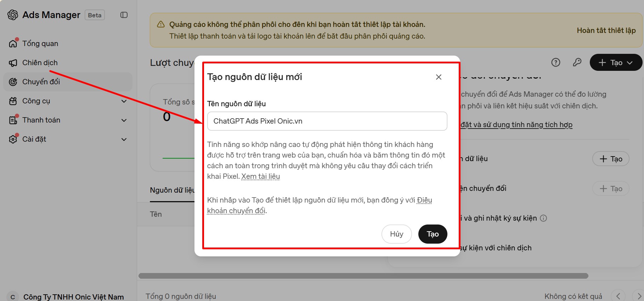This screenshot has width=644, height=301.
Task: Click the info icon beside nhật ký sự kiện
Action: tap(543, 218)
